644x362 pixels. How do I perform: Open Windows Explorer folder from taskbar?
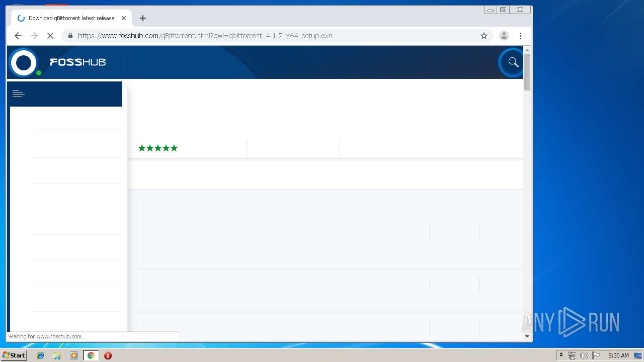[x=57, y=355]
